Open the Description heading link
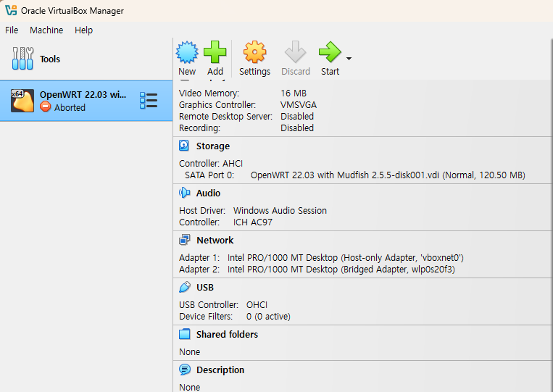 coord(220,370)
